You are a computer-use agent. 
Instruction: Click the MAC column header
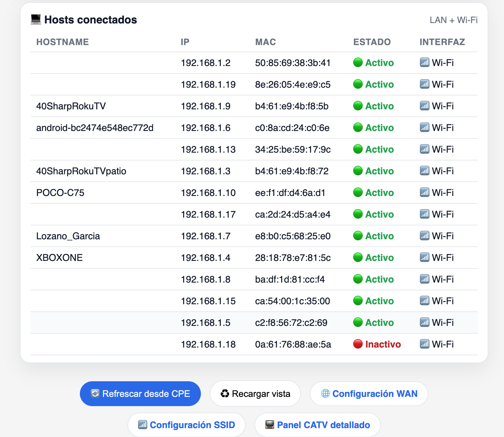point(265,42)
